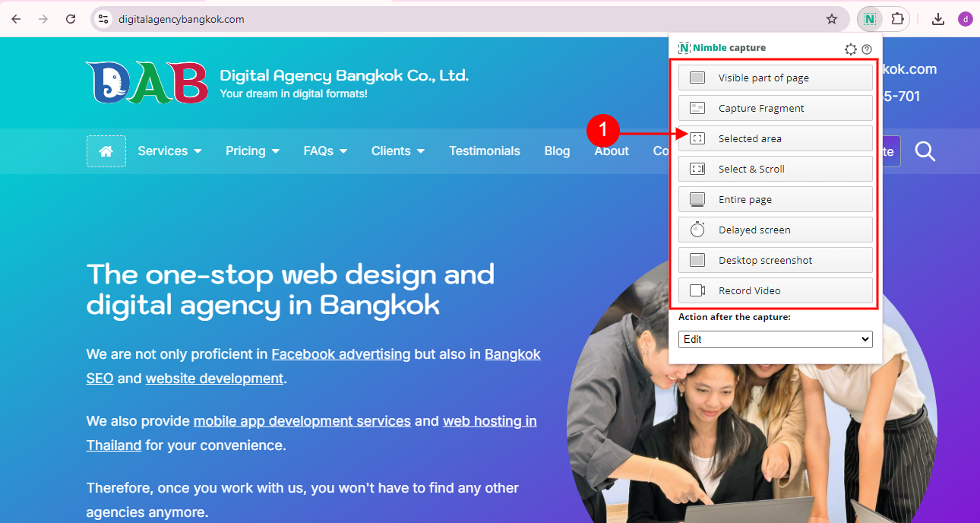Image resolution: width=980 pixels, height=523 pixels.
Task: Follow the website development link
Action: pos(214,379)
